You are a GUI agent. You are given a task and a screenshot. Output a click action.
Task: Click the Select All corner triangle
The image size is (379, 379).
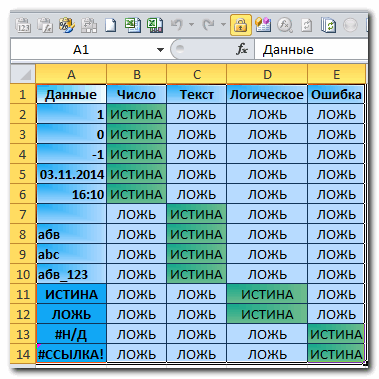click(23, 74)
